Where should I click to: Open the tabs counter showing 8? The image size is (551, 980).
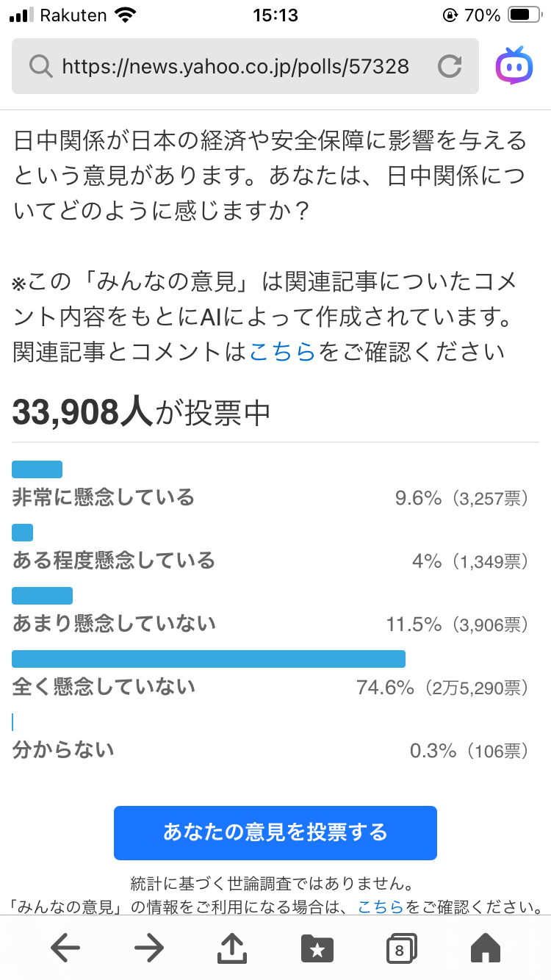tap(400, 948)
